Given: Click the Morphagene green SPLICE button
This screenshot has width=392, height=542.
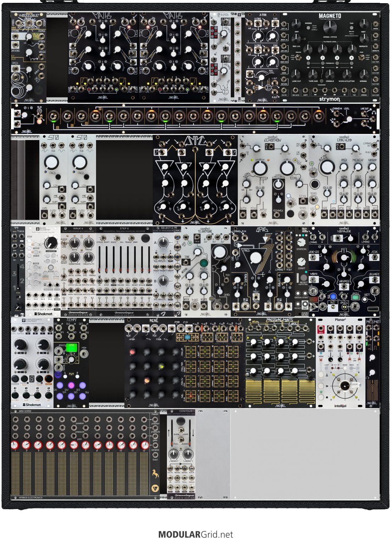Looking at the screenshot, I should 356,298.
